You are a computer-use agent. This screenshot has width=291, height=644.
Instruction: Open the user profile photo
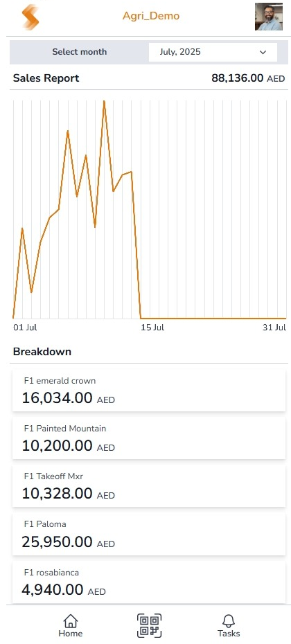[x=269, y=17]
